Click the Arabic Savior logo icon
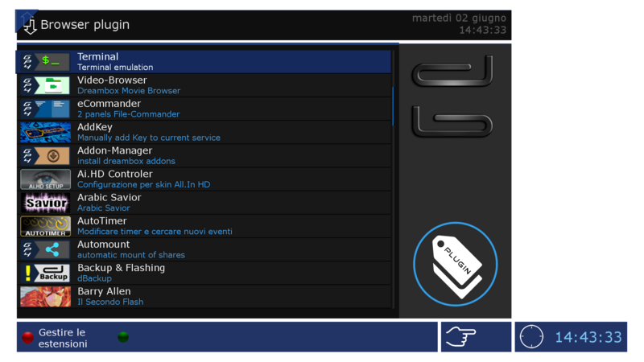Screen dimensions: 644x362 pyautogui.click(x=45, y=203)
